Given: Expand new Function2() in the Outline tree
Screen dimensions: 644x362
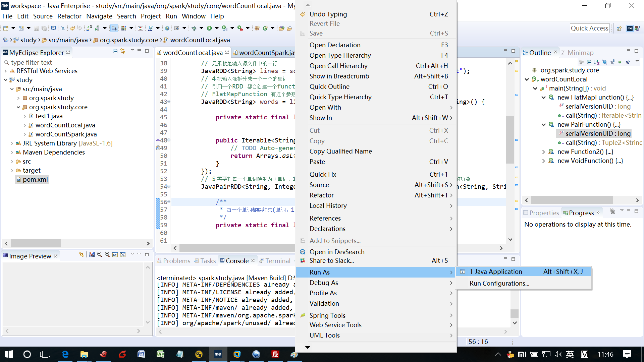Looking at the screenshot, I should tap(544, 152).
